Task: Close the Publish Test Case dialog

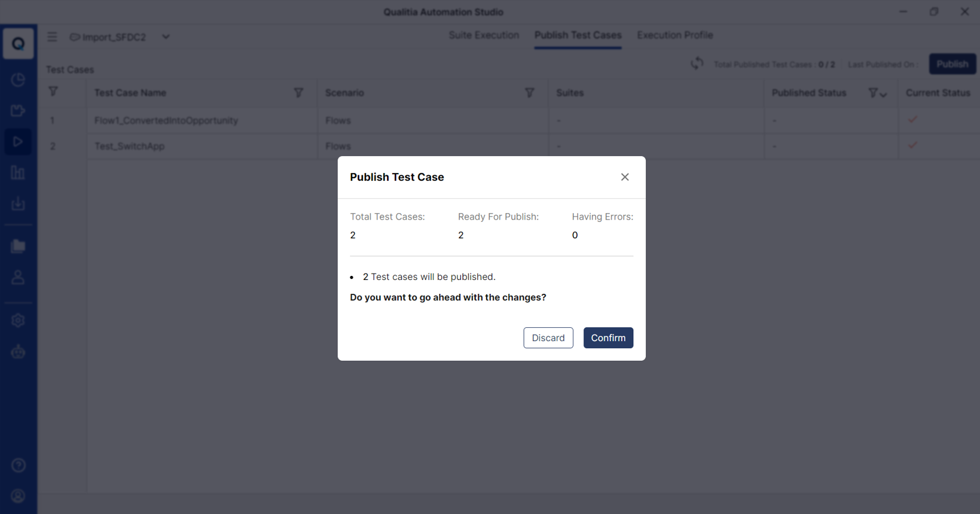Action: tap(625, 177)
